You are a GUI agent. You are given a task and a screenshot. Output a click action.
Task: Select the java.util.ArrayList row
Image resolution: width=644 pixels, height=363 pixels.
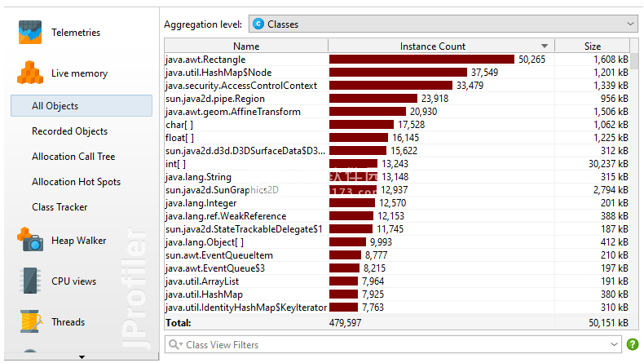[x=397, y=281]
